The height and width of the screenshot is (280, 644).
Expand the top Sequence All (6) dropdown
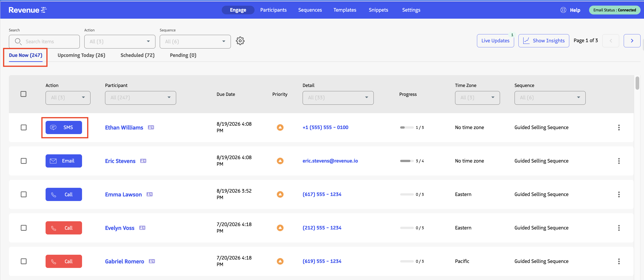pyautogui.click(x=195, y=41)
